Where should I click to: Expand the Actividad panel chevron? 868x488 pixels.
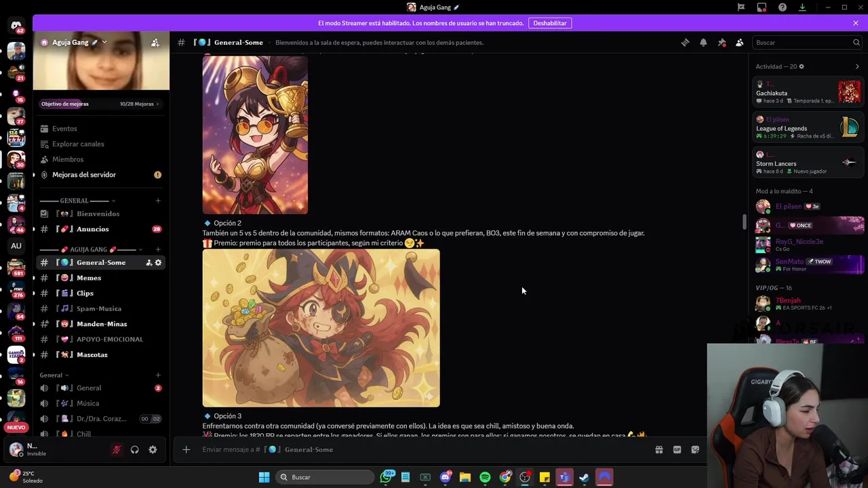[x=857, y=66]
